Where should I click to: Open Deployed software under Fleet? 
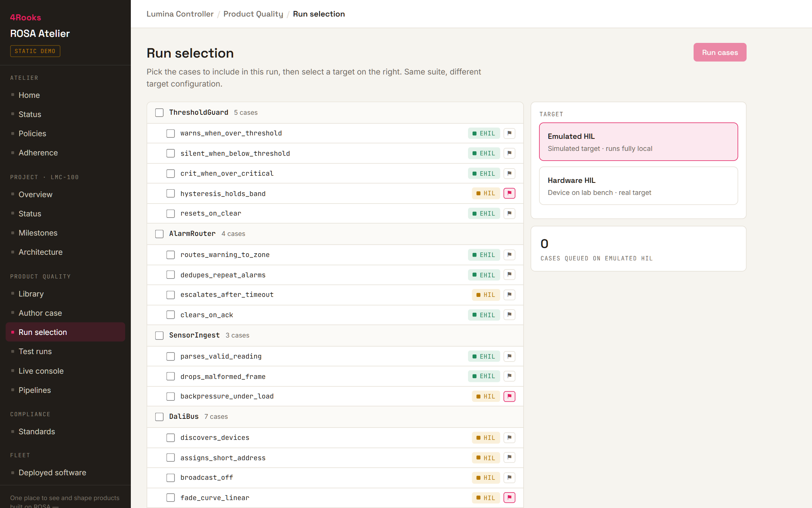65,473
